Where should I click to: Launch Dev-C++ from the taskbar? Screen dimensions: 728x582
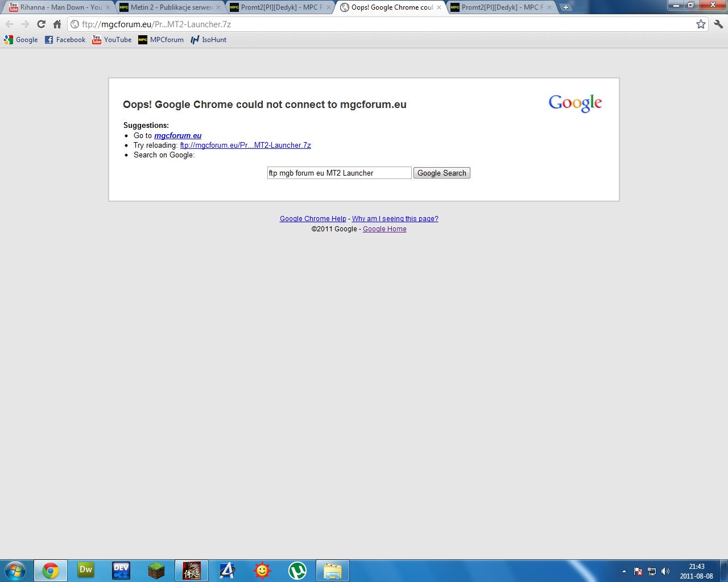pyautogui.click(x=121, y=571)
